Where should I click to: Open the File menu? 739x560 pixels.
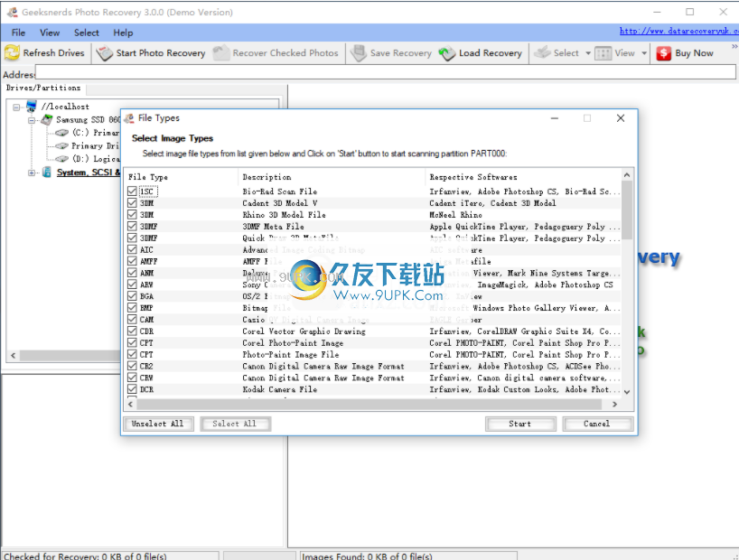18,33
